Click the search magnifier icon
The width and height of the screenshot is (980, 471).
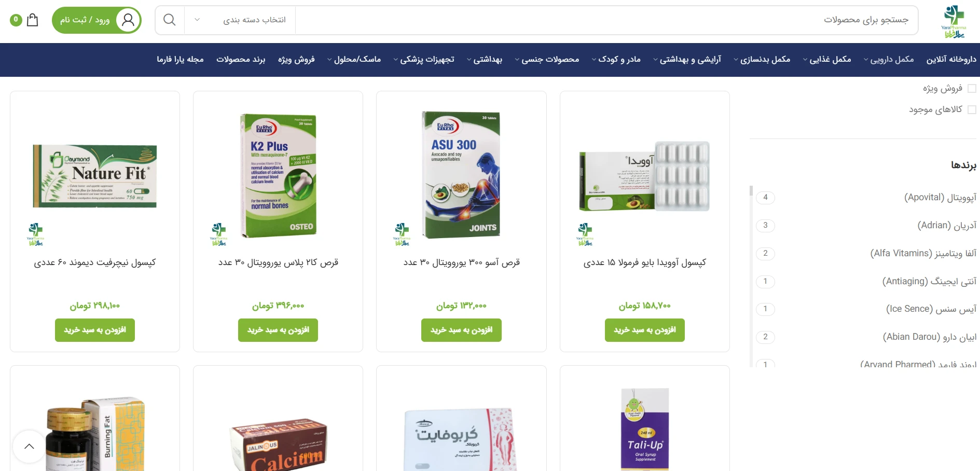click(x=169, y=20)
